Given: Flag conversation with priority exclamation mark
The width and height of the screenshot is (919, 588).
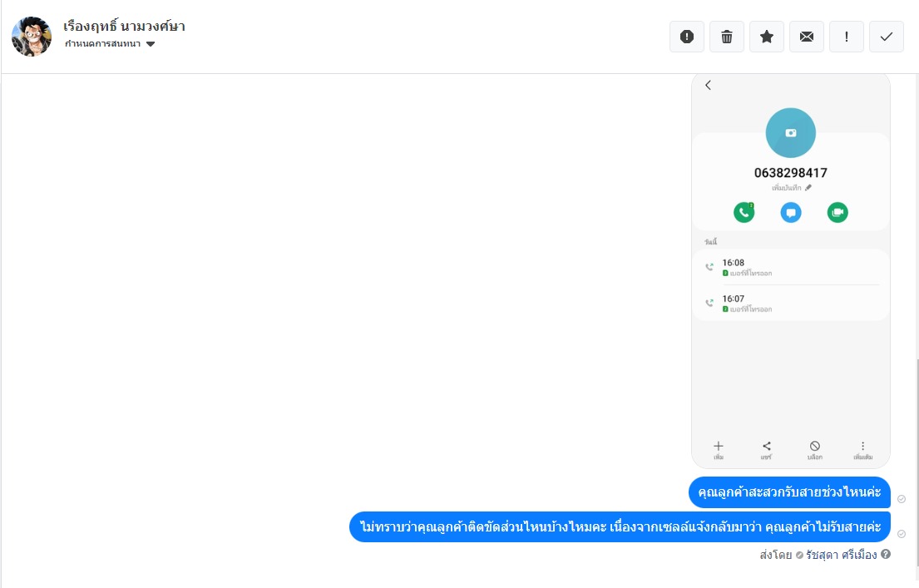Looking at the screenshot, I should (x=847, y=37).
